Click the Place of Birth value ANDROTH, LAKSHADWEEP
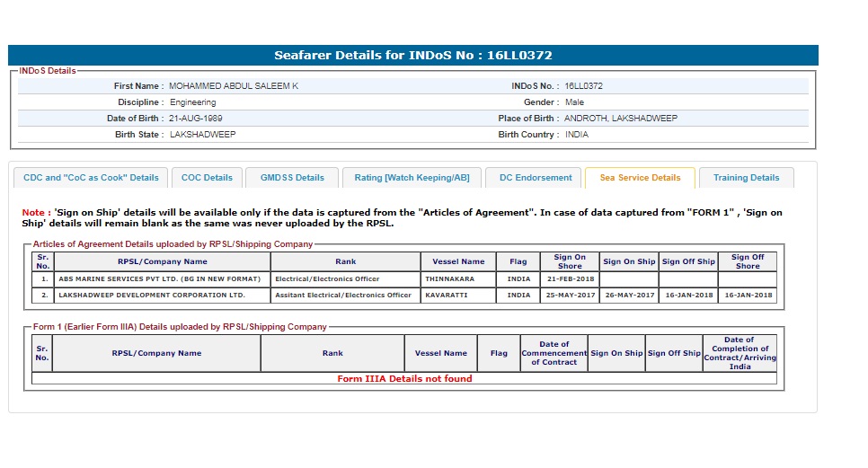Image resolution: width=868 pixels, height=468 pixels. pyautogui.click(x=621, y=119)
